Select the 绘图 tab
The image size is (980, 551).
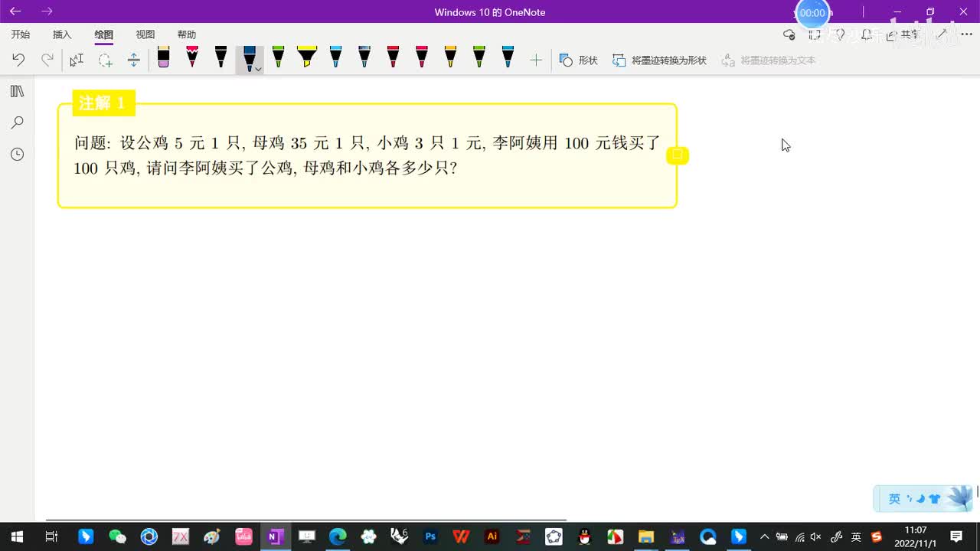[104, 34]
